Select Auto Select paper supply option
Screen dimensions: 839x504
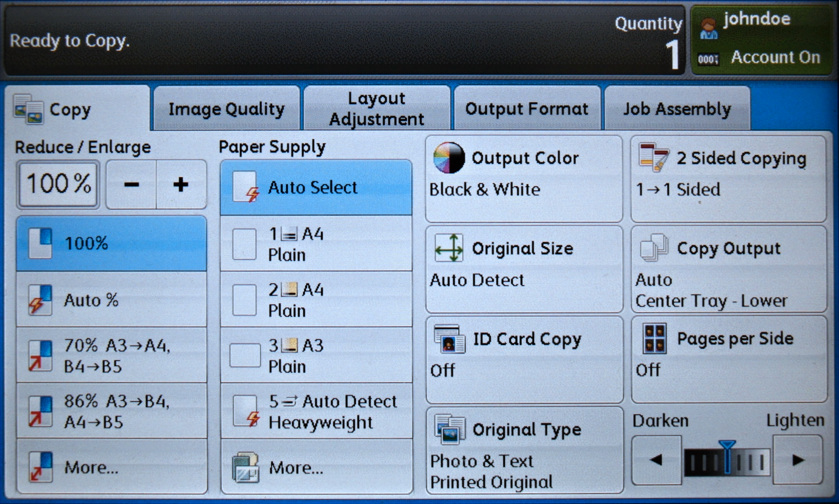click(x=316, y=188)
